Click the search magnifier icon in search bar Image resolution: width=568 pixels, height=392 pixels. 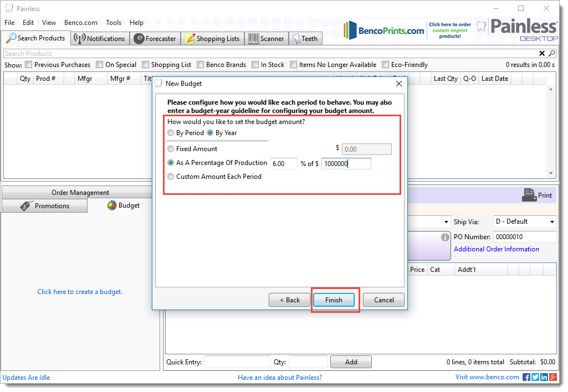pyautogui.click(x=551, y=54)
